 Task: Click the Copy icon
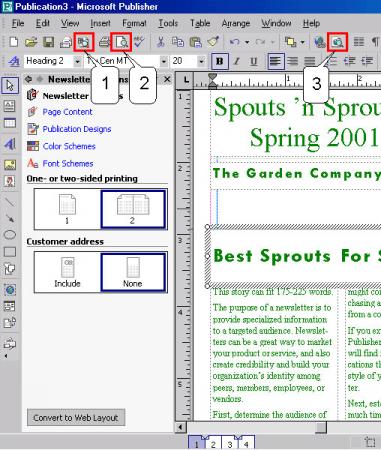[178, 42]
